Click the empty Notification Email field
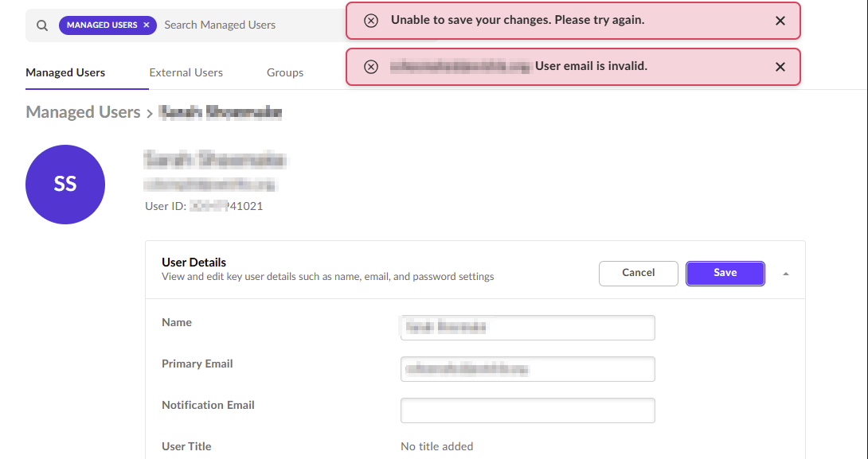 (527, 410)
